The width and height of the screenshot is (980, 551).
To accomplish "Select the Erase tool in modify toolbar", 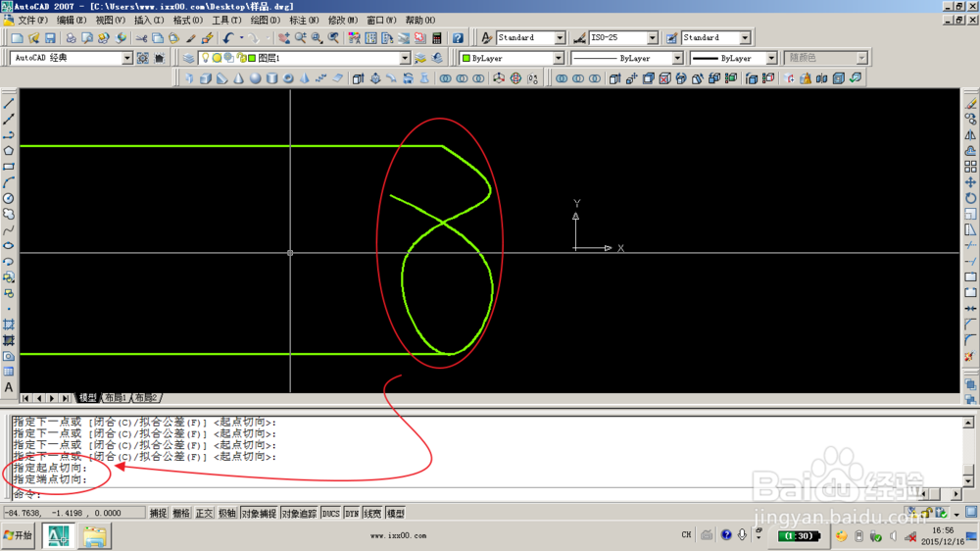I will pos(970,103).
